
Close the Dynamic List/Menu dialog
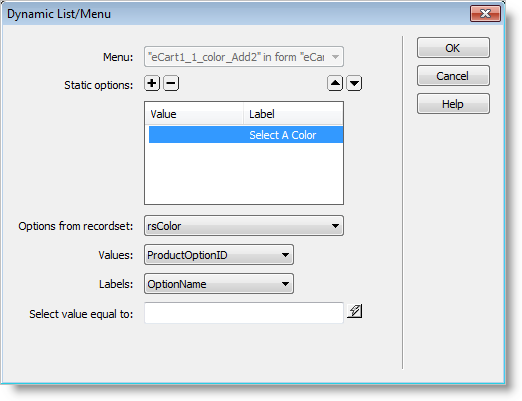[485, 14]
